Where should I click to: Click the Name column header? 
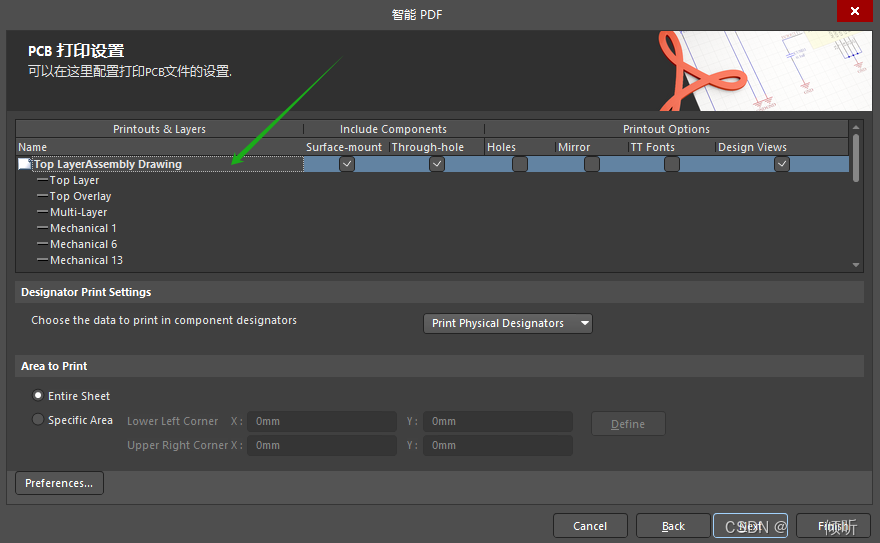pos(160,147)
